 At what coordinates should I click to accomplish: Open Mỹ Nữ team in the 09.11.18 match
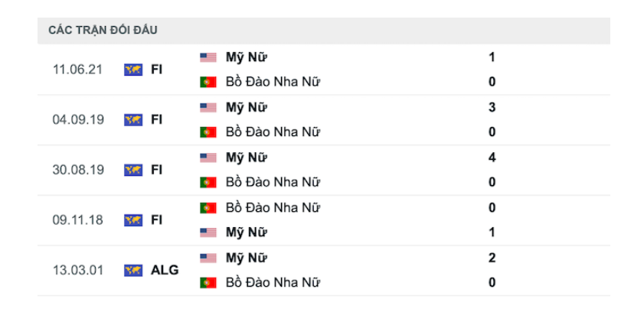coord(246,232)
